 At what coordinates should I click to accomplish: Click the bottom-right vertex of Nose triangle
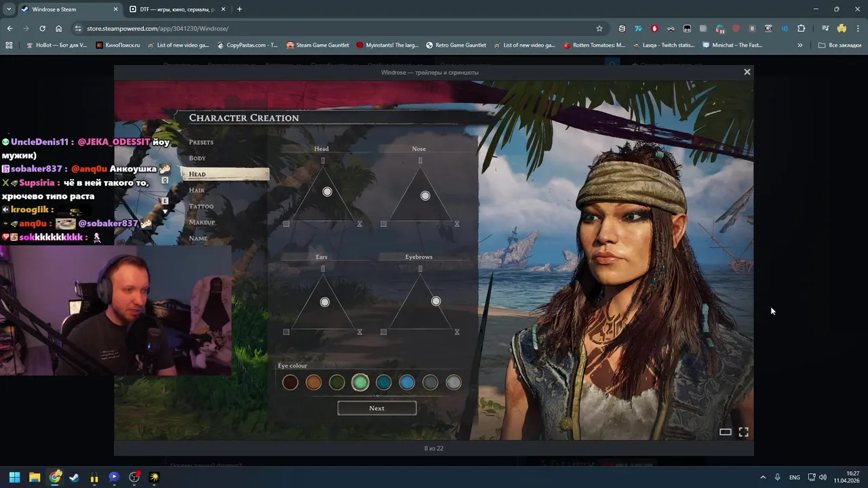(x=457, y=224)
